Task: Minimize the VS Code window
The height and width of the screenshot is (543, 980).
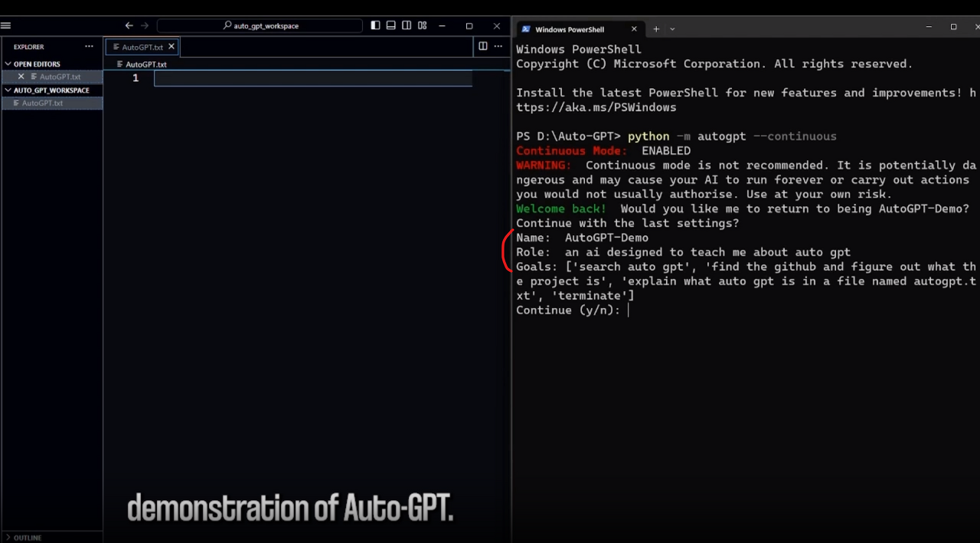Action: 443,25
